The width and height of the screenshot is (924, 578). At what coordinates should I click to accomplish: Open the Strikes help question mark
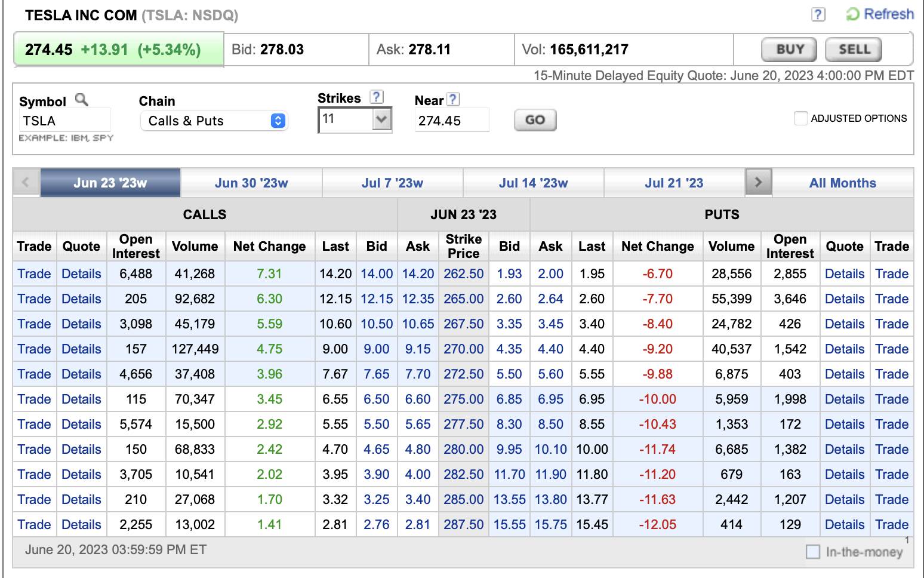[376, 97]
